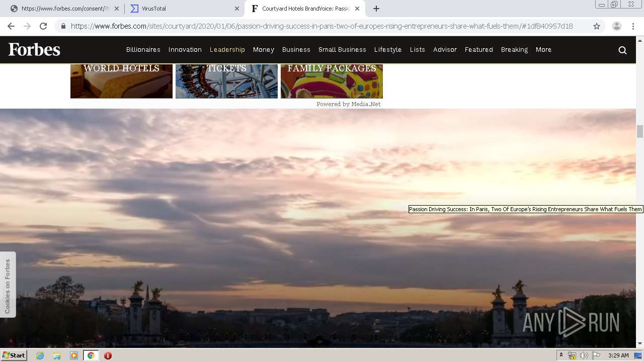Open Chrome three-dot menu

(x=633, y=26)
